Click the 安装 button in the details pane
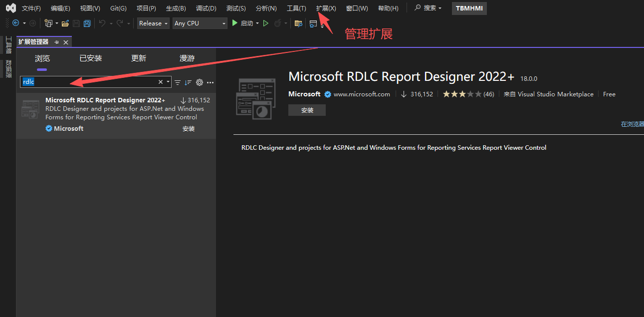 307,110
